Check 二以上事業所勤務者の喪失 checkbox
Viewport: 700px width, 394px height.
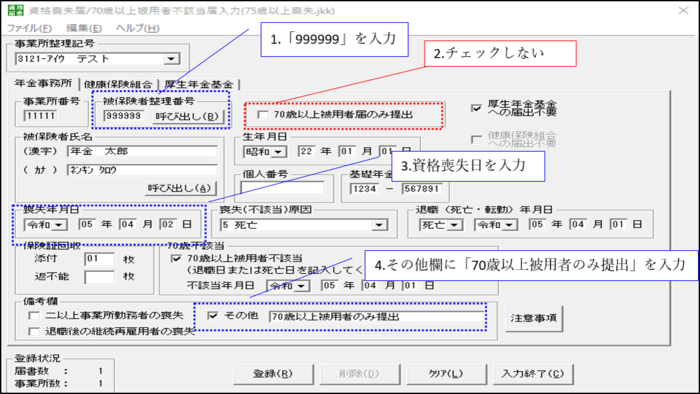[34, 316]
